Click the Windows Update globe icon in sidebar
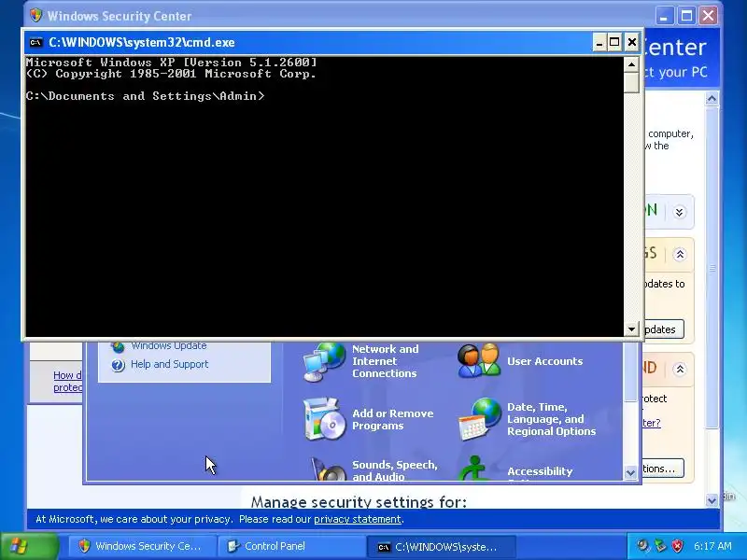747x560 pixels. click(118, 347)
